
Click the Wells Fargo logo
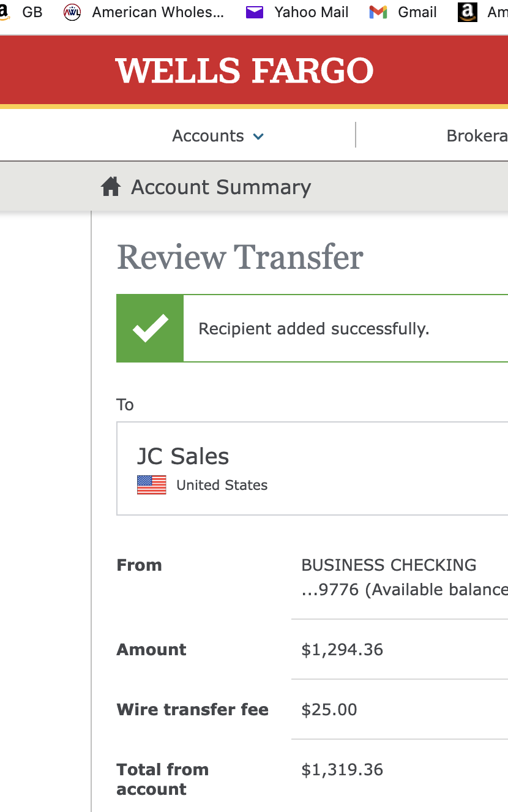click(x=244, y=71)
